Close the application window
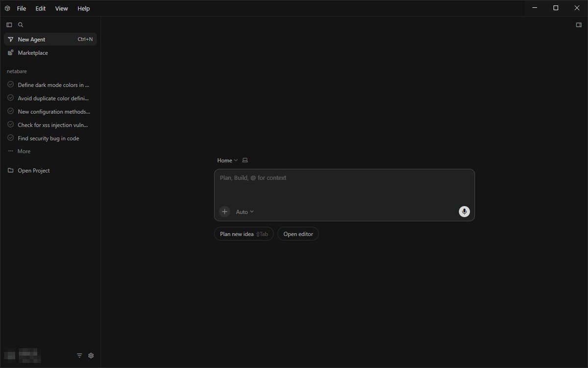This screenshot has width=588, height=368. (x=577, y=8)
